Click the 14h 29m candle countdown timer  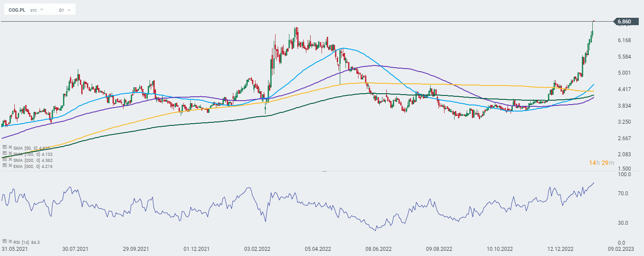(602, 163)
